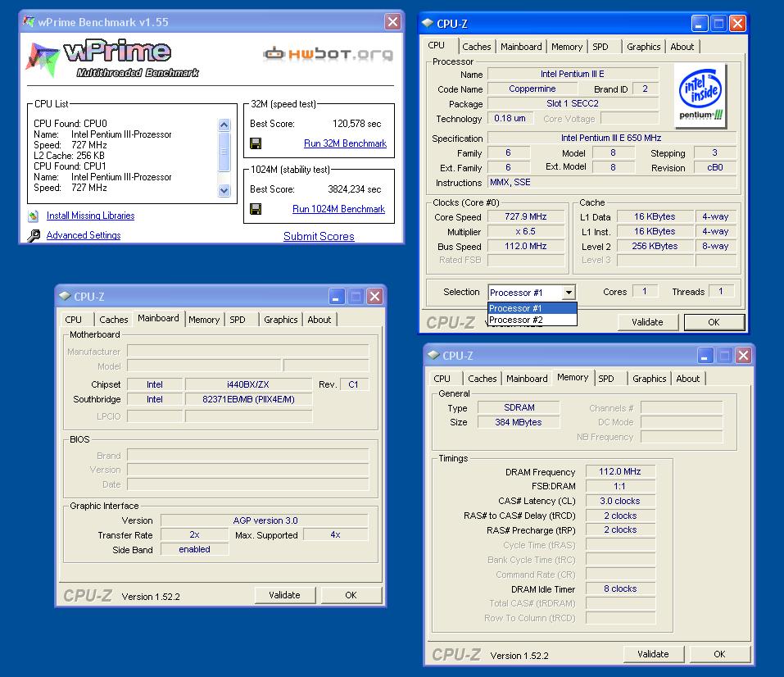Click Validate in the Mainboard window
The width and height of the screenshot is (784, 677).
tap(284, 595)
